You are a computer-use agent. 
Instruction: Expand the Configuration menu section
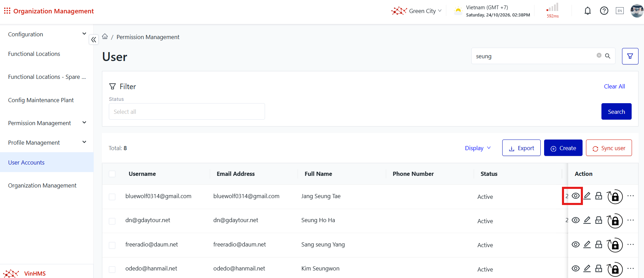[x=47, y=34]
